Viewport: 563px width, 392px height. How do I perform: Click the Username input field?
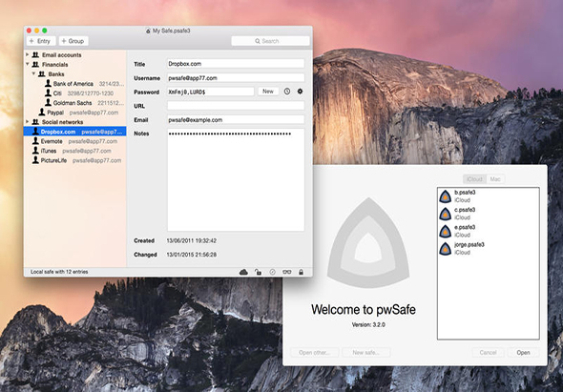click(x=236, y=78)
